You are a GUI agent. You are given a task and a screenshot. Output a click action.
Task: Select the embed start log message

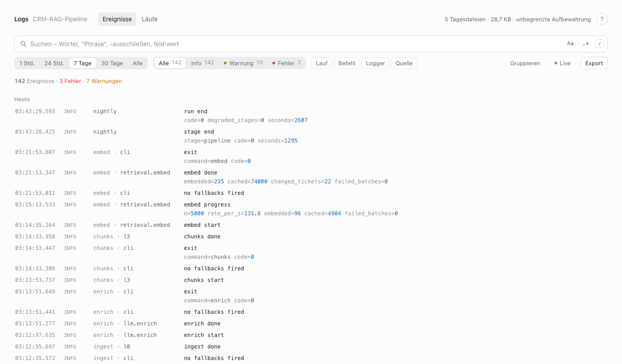(203, 225)
